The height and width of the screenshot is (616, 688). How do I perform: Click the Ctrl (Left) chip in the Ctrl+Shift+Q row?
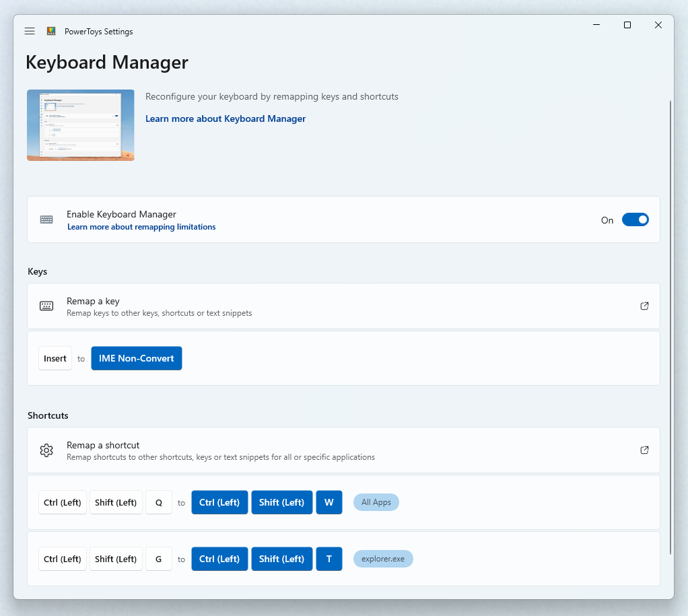(62, 502)
